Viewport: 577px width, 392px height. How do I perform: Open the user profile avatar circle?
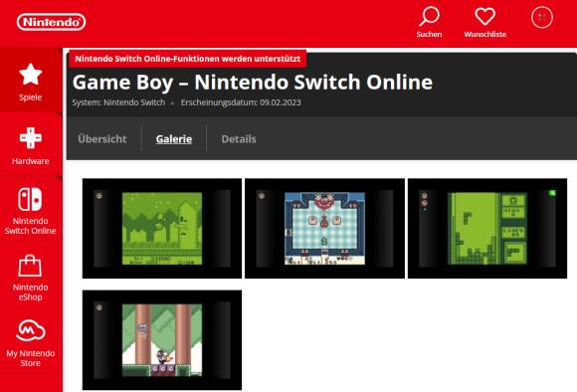tap(541, 17)
